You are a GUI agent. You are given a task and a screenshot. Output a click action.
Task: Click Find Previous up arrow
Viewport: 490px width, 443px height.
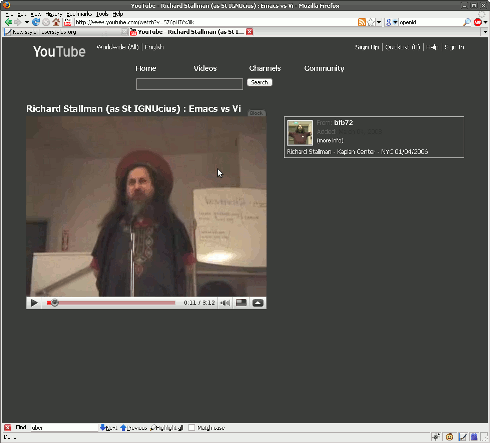point(133,428)
